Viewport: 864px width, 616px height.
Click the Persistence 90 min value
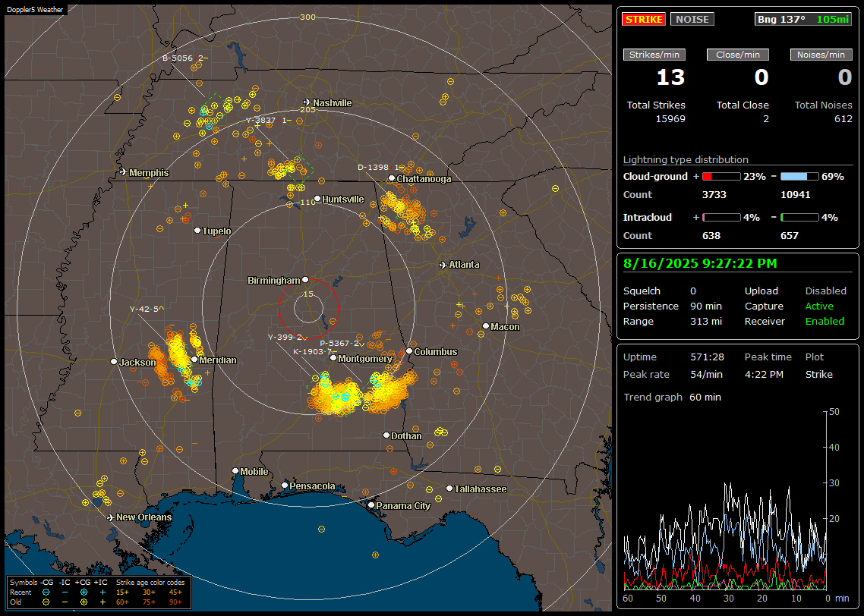(706, 306)
